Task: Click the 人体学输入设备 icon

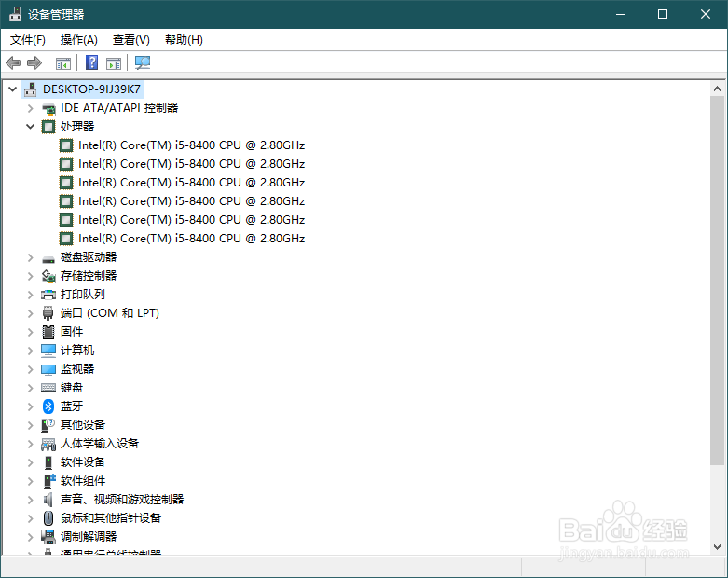Action: pos(48,445)
